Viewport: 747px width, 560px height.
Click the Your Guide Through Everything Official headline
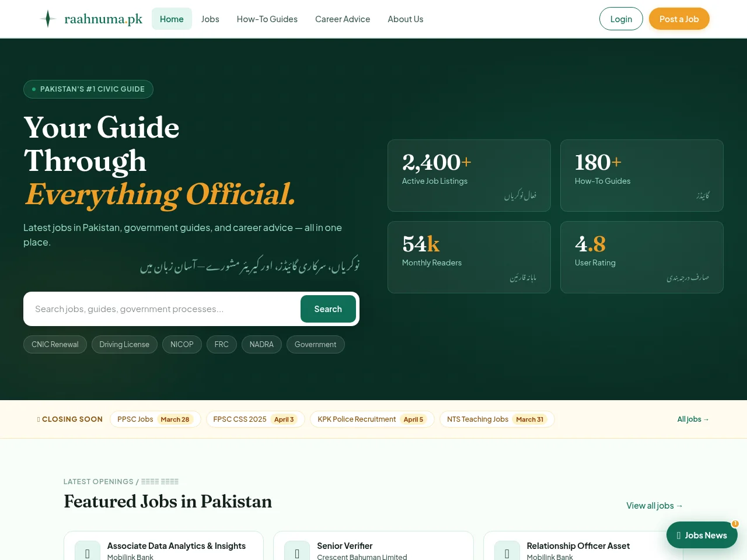tap(160, 161)
